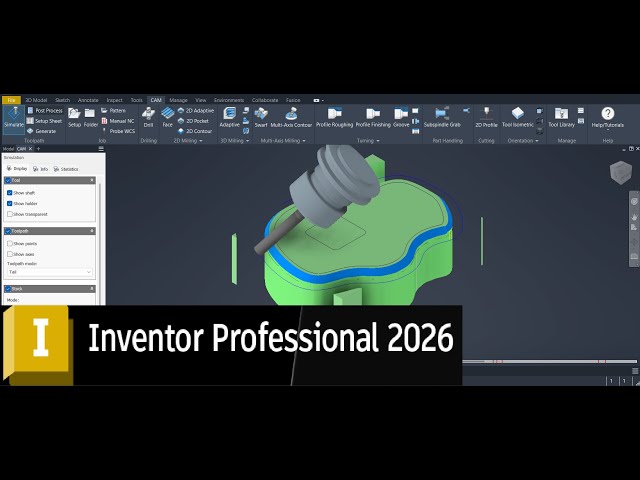Collapse the Stock section in Simulation panel
The width and height of the screenshot is (640, 480).
[x=92, y=289]
